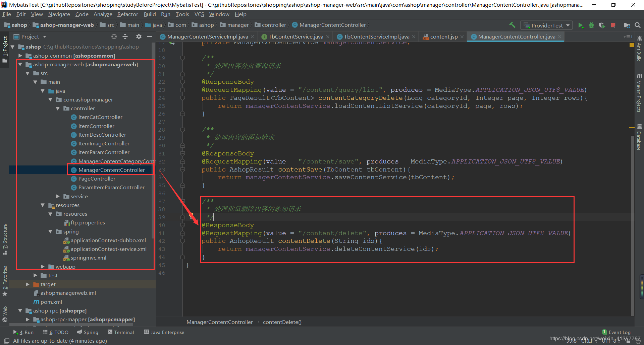Collapse the ashop-manager-web module node

click(20, 65)
